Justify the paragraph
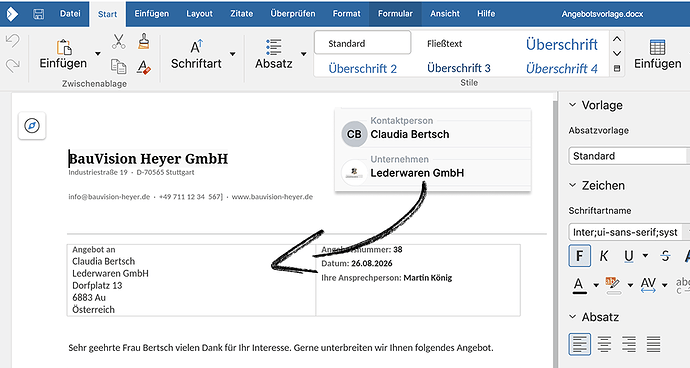690x368 pixels. (x=653, y=344)
